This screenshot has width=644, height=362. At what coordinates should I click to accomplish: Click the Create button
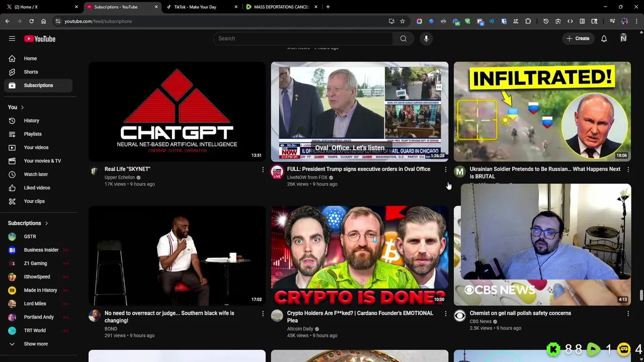tap(578, 39)
